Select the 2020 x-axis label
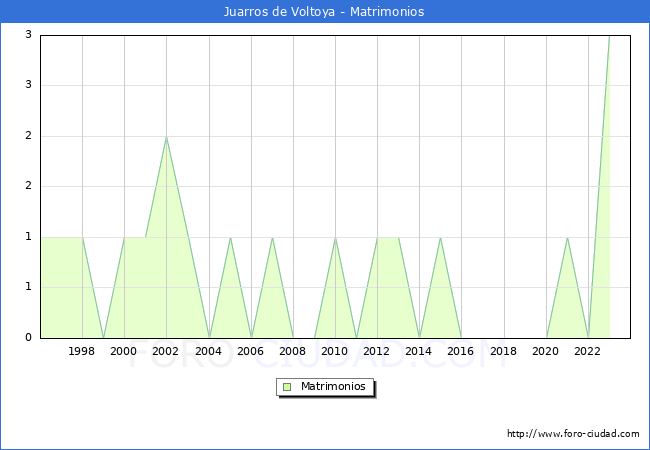650x450 pixels. coord(546,351)
